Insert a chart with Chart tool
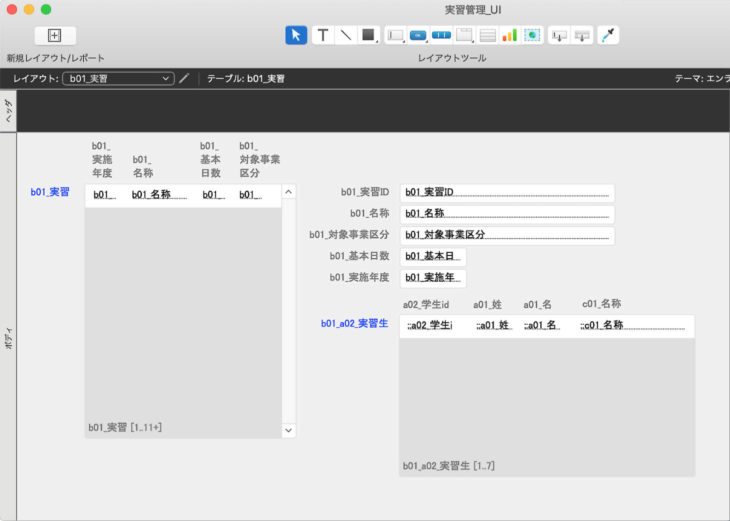This screenshot has height=521, width=730. pos(509,35)
